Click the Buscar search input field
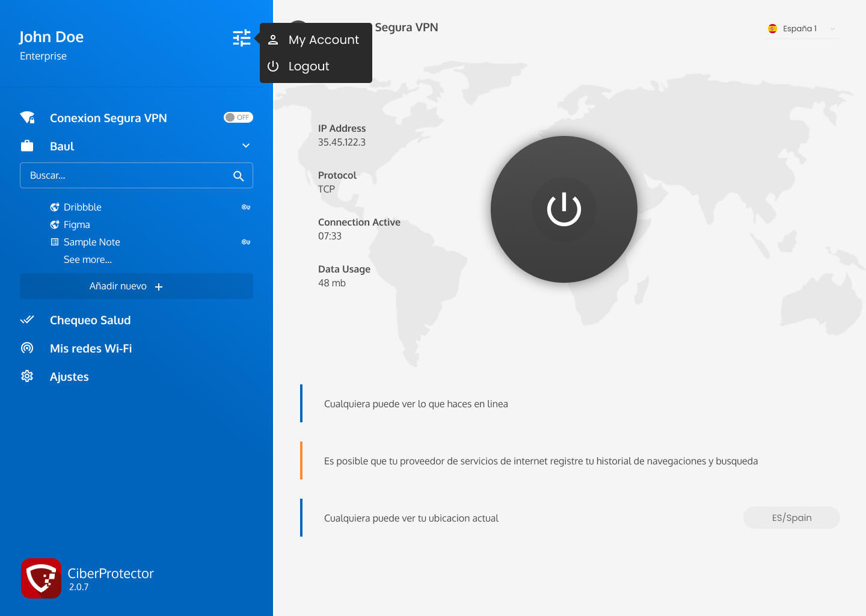 126,176
